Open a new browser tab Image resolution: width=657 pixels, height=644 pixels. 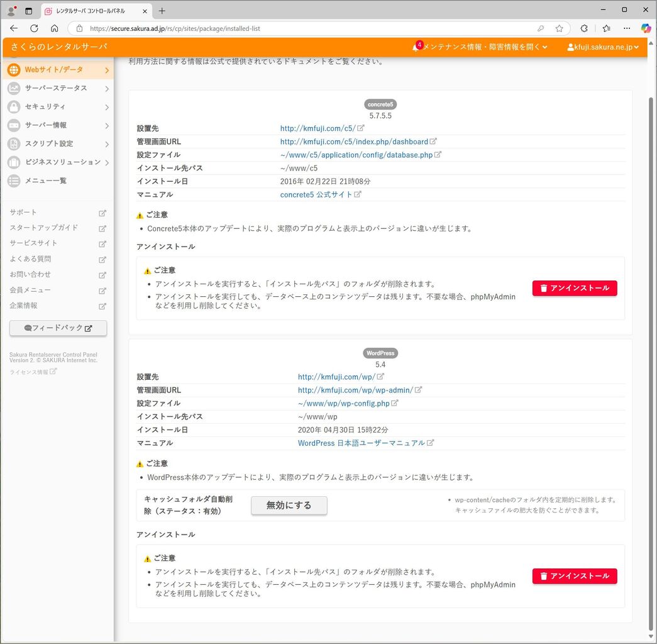tap(162, 11)
